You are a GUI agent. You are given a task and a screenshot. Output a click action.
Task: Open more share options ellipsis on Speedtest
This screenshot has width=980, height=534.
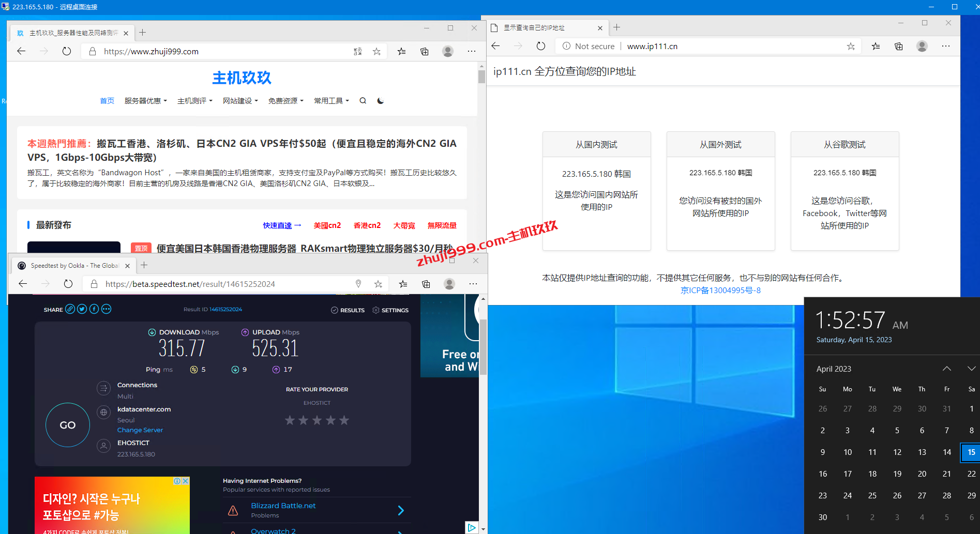coord(106,309)
